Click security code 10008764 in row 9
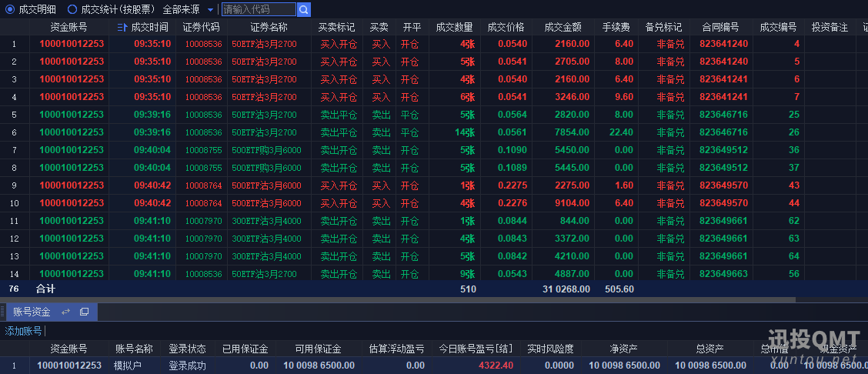This screenshot has height=374, width=868. point(203,185)
